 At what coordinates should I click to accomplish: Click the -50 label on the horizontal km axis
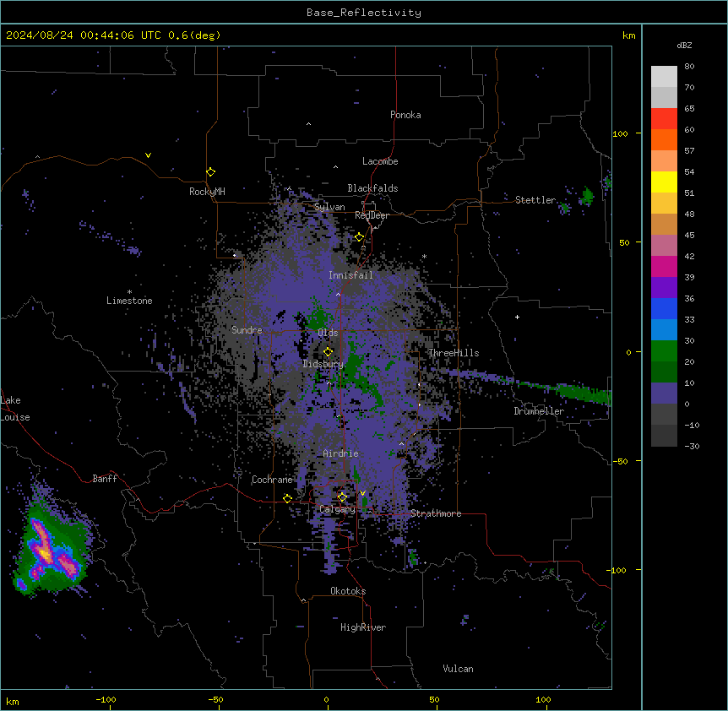(215, 699)
